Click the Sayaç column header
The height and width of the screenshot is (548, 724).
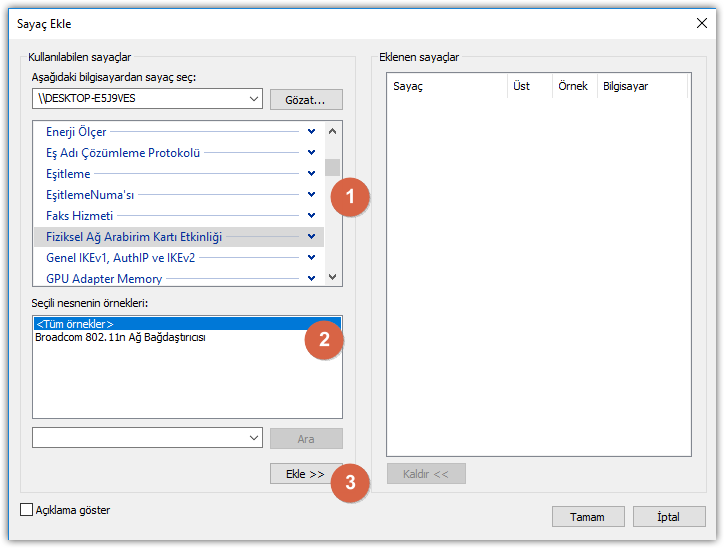click(447, 86)
